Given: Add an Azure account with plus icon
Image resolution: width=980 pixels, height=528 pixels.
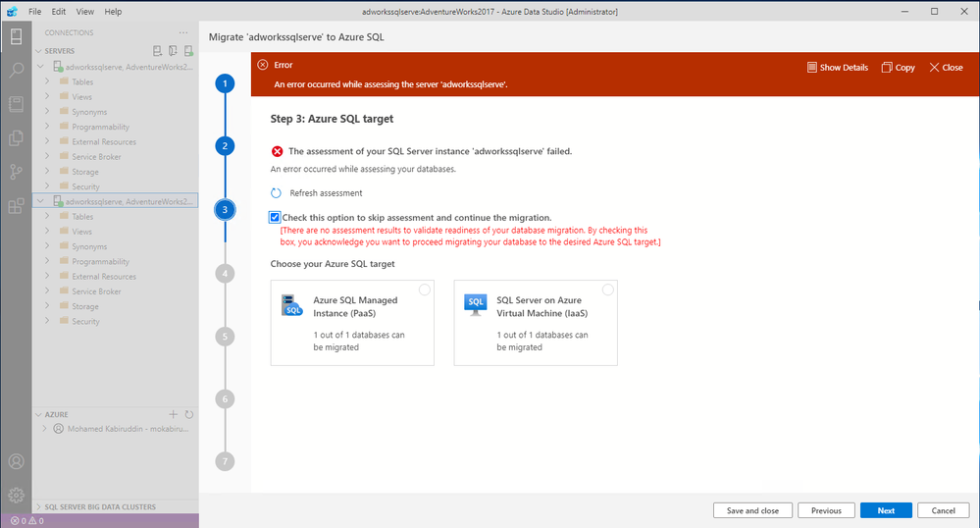Looking at the screenshot, I should point(173,414).
